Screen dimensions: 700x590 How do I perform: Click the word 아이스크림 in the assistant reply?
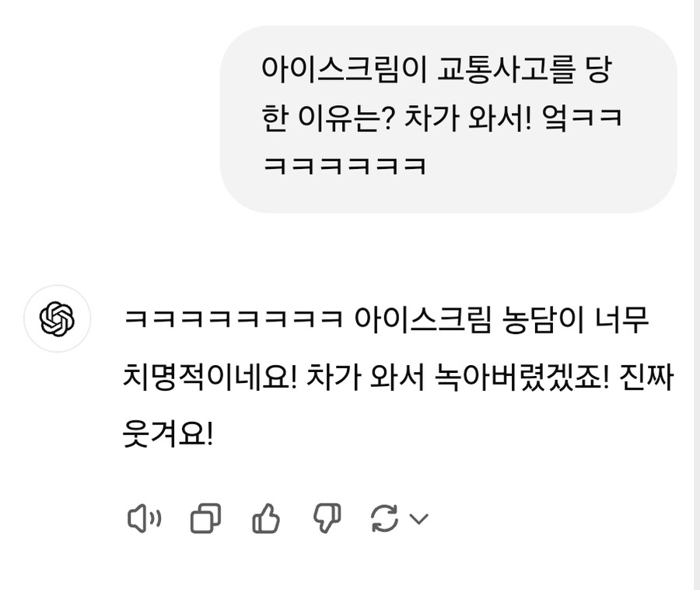coord(423,320)
